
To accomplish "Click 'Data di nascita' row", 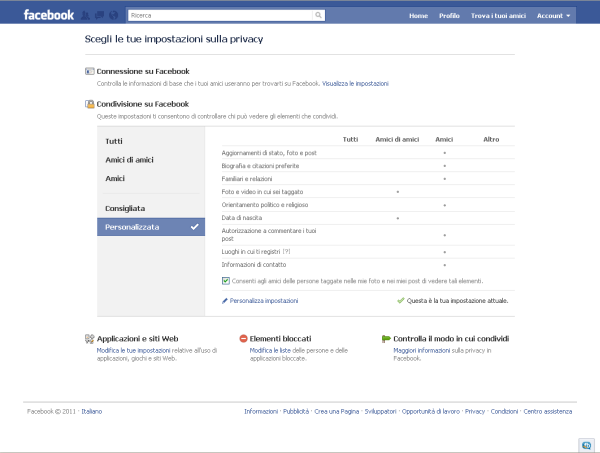I will (368, 218).
